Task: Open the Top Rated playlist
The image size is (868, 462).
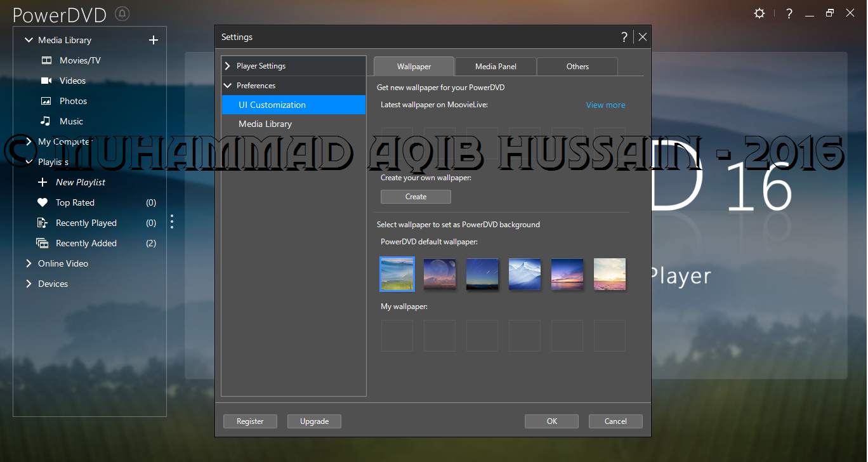Action: [x=75, y=202]
